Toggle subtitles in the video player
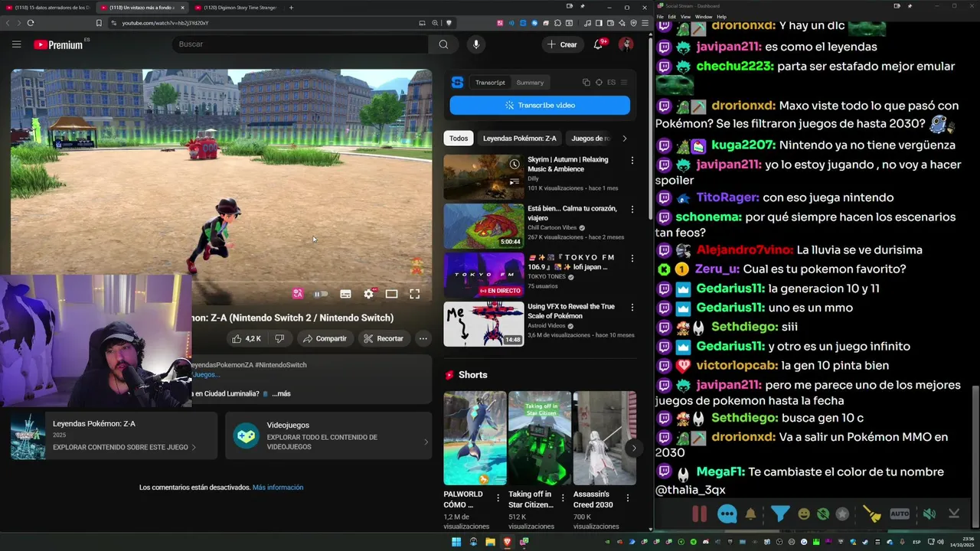 point(345,294)
